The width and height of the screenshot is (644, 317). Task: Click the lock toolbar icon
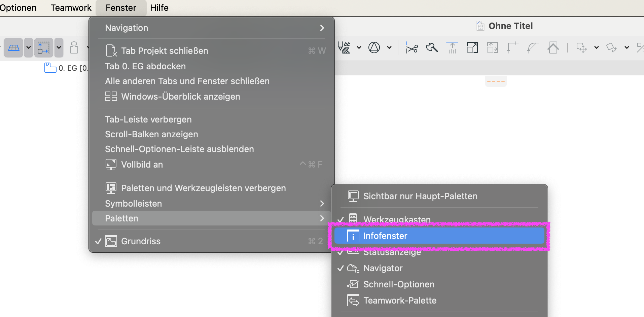click(74, 48)
